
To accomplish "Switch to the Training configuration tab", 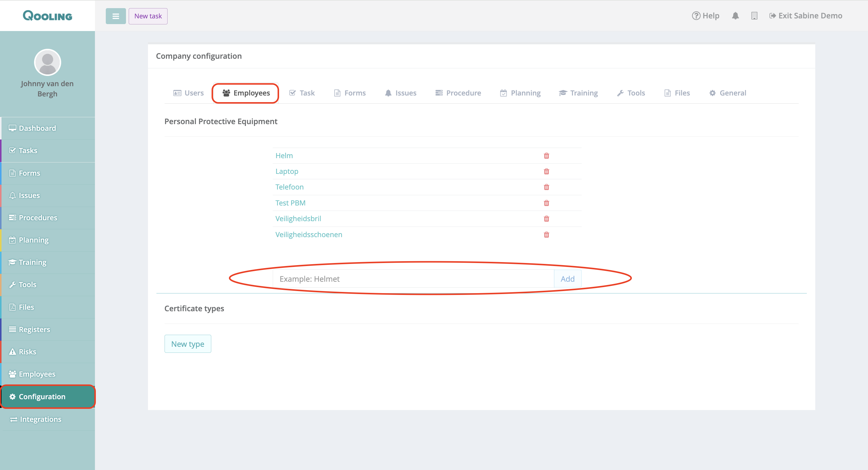I will coord(578,93).
